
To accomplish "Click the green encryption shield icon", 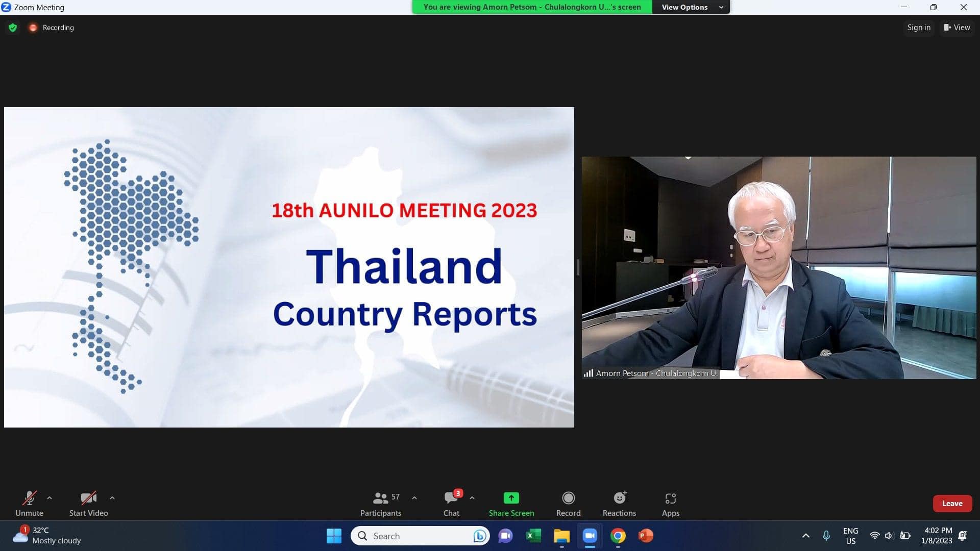I will pos(13,28).
